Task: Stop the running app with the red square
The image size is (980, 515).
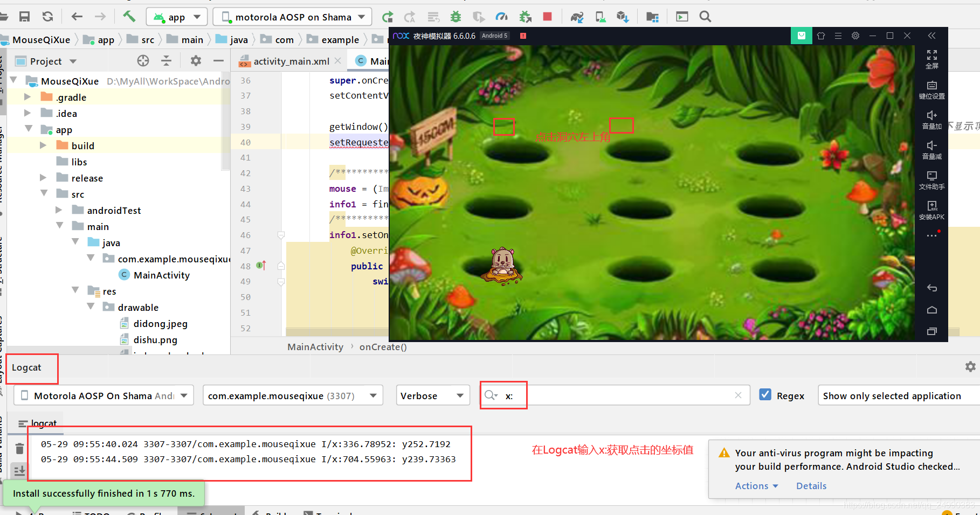Action: point(548,17)
